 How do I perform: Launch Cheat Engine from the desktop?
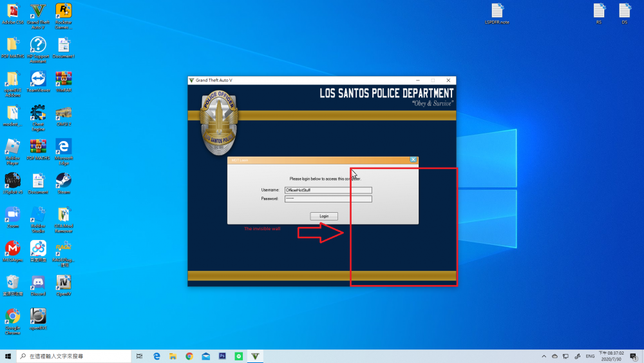click(38, 118)
